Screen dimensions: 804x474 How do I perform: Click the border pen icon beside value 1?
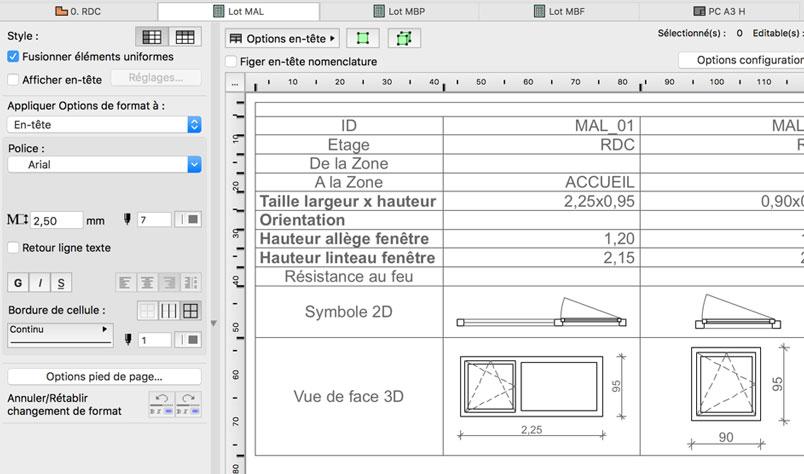(128, 340)
